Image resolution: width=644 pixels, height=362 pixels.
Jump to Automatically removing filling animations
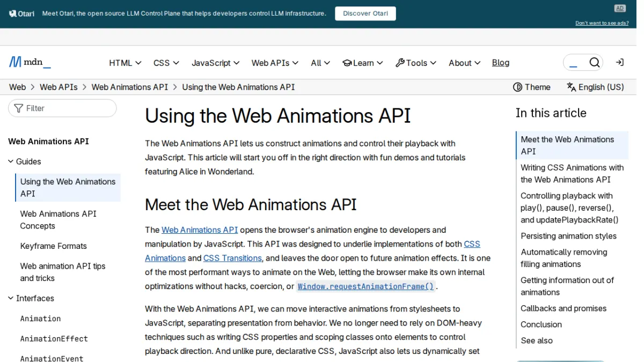pyautogui.click(x=564, y=258)
